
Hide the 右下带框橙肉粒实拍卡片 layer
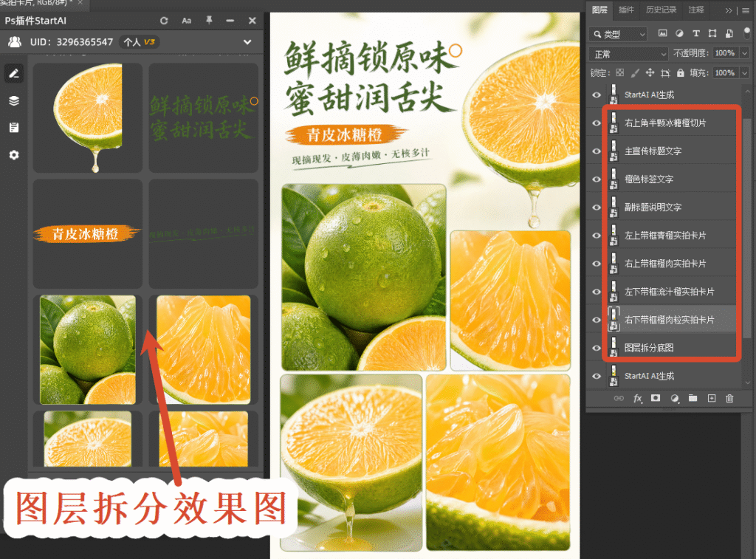(597, 319)
